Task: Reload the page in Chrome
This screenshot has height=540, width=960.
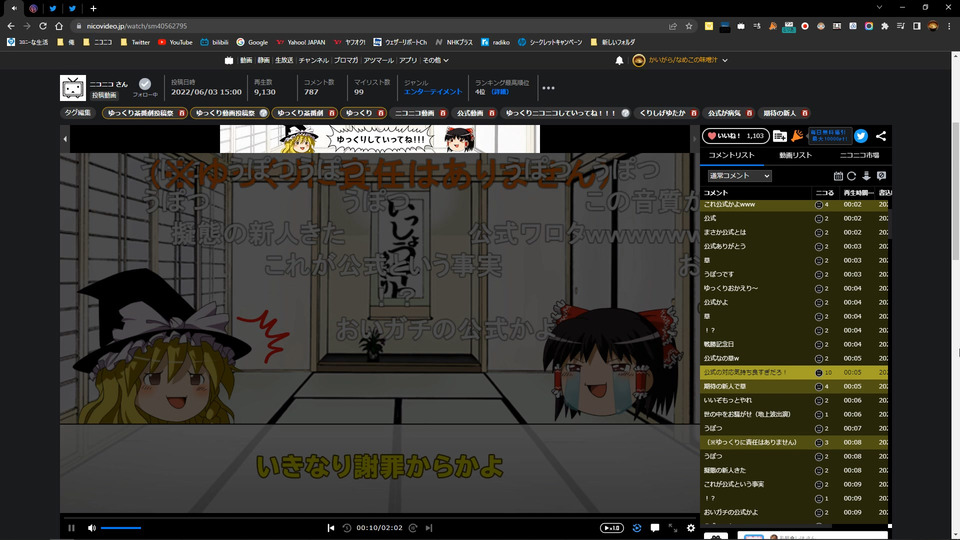Action: [x=43, y=26]
